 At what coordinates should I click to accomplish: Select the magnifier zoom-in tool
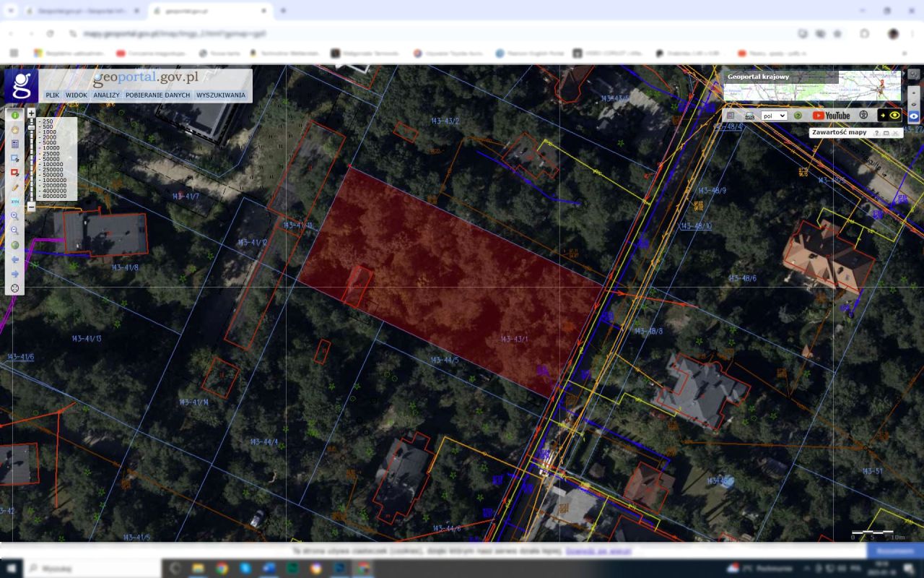tap(14, 216)
